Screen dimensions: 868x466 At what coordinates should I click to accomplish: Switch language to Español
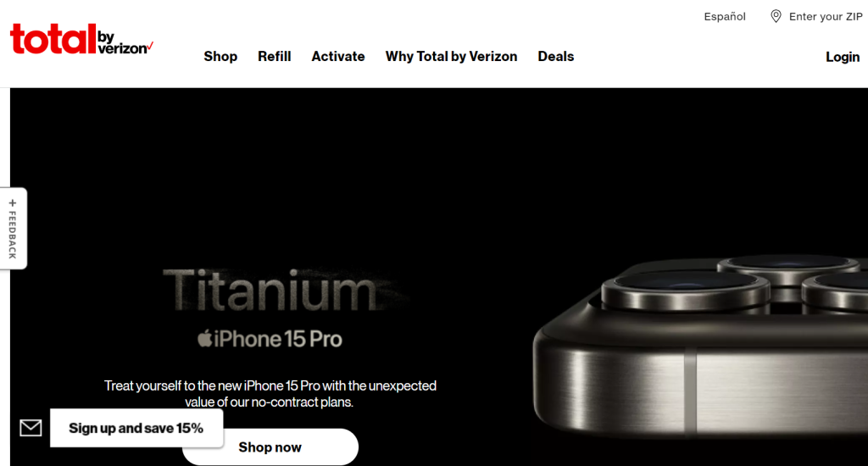click(725, 17)
